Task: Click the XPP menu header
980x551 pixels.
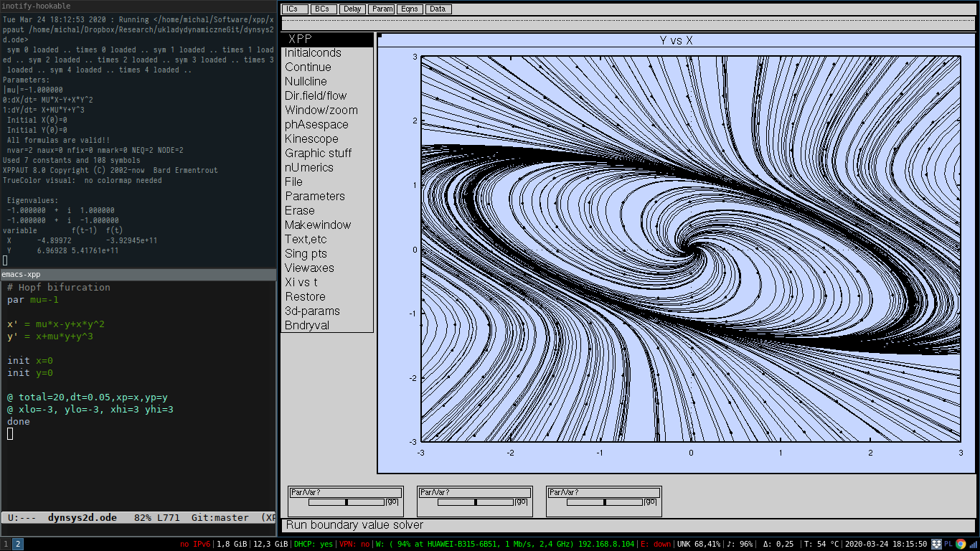Action: 327,39
